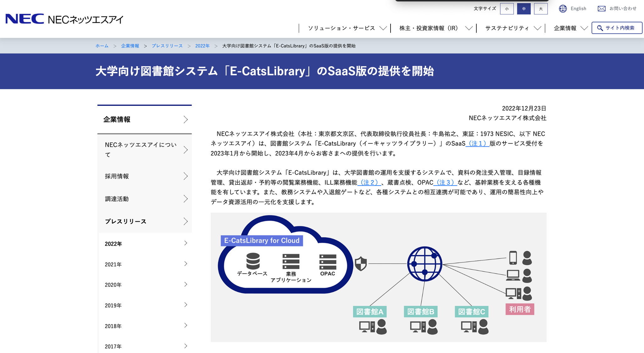Click the chevron beside sidebar プレスリリース

point(186,221)
